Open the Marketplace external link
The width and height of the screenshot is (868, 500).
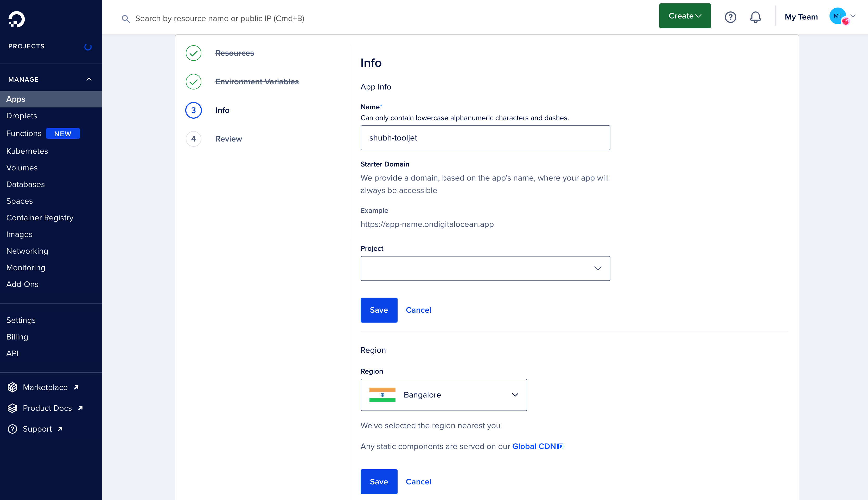[x=45, y=387]
